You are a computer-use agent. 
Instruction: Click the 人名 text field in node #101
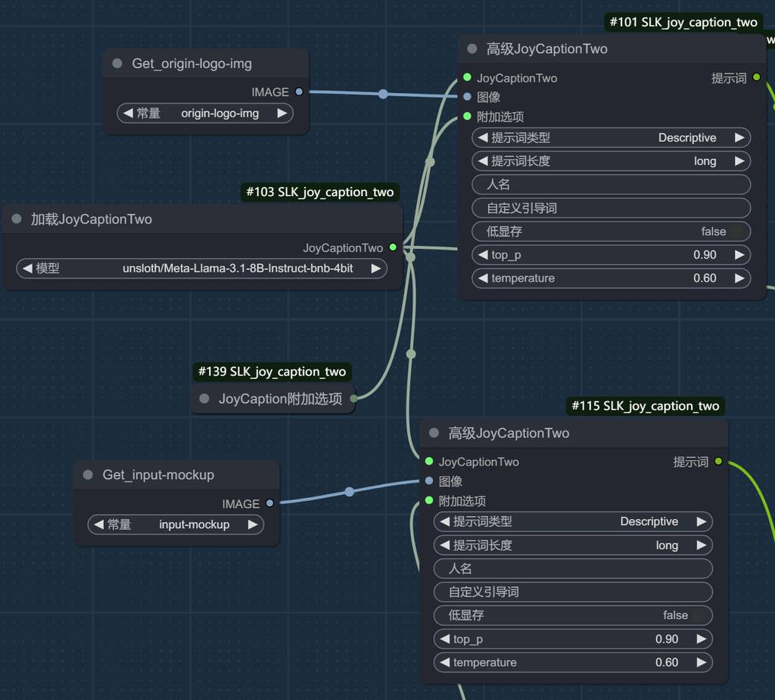coord(611,185)
